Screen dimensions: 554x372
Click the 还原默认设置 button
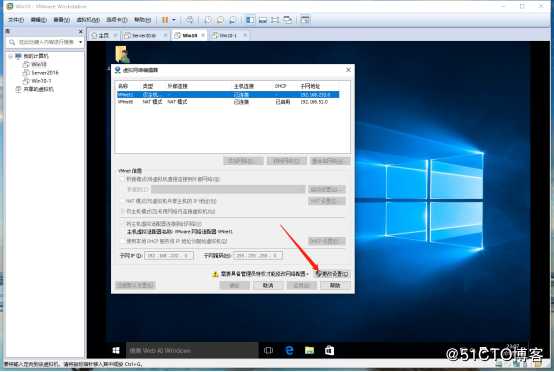pos(135,285)
